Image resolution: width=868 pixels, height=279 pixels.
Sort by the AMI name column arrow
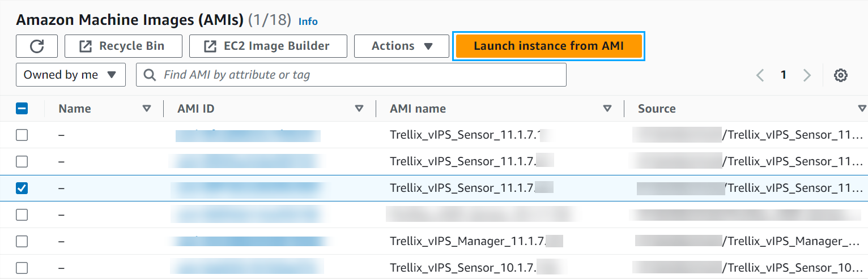[607, 109]
